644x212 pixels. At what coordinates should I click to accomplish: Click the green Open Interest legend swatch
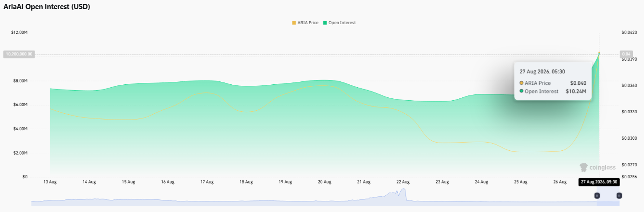pos(325,23)
